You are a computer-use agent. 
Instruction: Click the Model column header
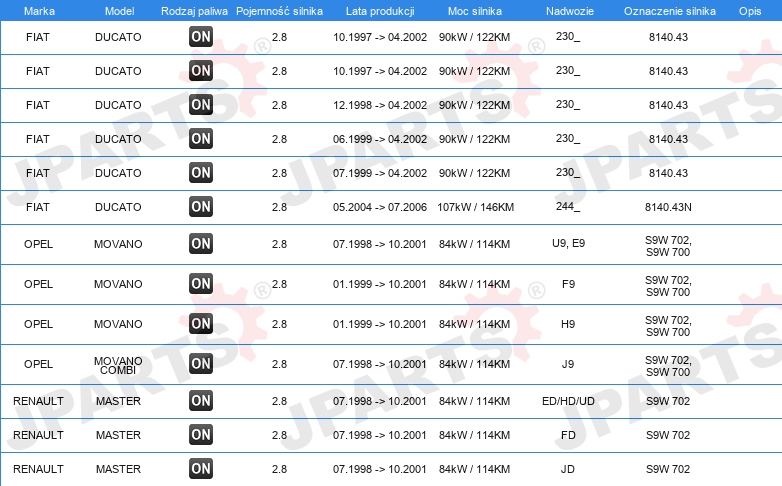click(119, 11)
